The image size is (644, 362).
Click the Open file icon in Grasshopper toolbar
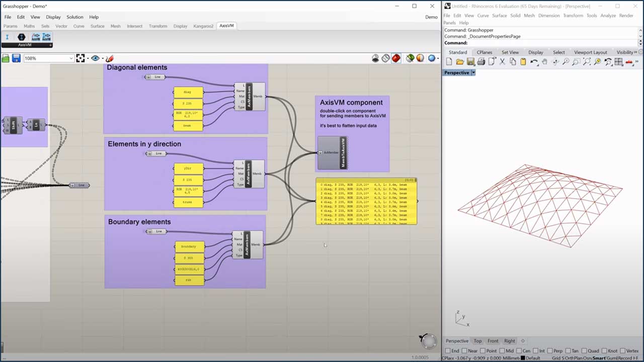point(6,58)
